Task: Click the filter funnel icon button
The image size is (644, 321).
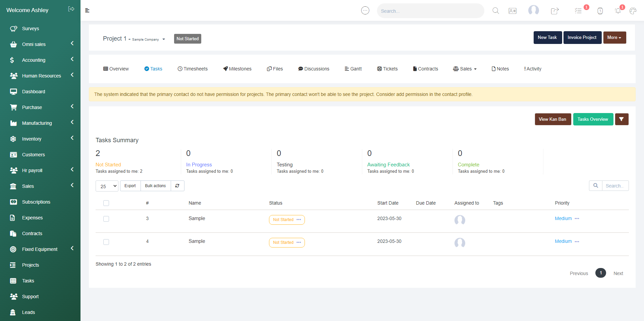Action: [x=622, y=119]
